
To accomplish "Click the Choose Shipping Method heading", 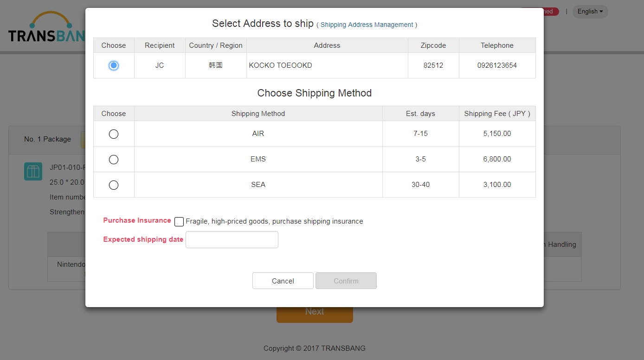I will click(315, 93).
